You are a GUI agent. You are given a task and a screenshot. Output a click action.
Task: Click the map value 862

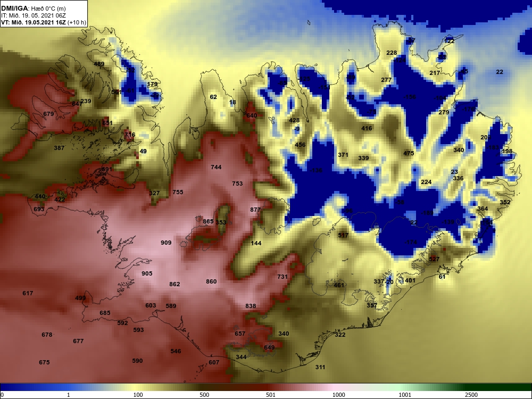pyautogui.click(x=174, y=284)
